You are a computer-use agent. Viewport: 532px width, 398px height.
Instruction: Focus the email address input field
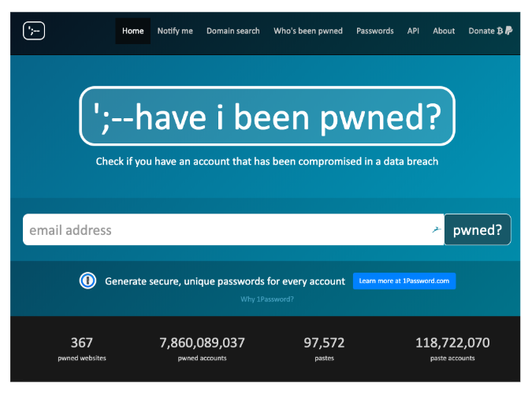pos(233,229)
